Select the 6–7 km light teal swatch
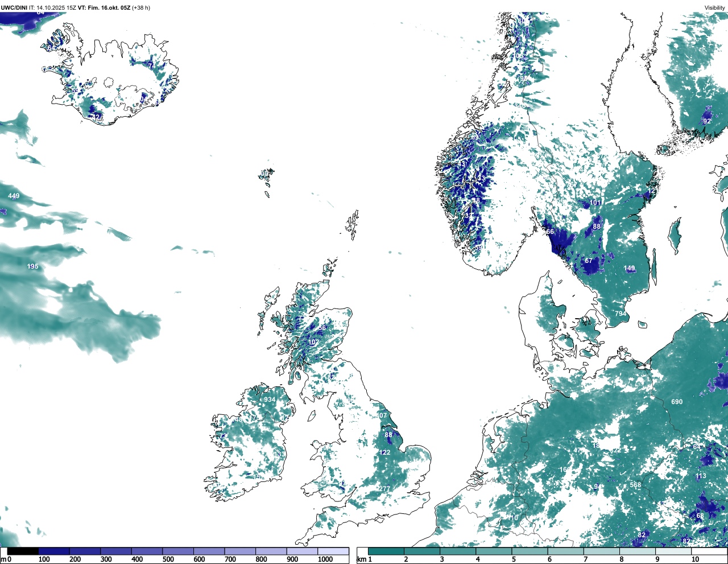Image resolution: width=728 pixels, height=564 pixels. point(566,551)
